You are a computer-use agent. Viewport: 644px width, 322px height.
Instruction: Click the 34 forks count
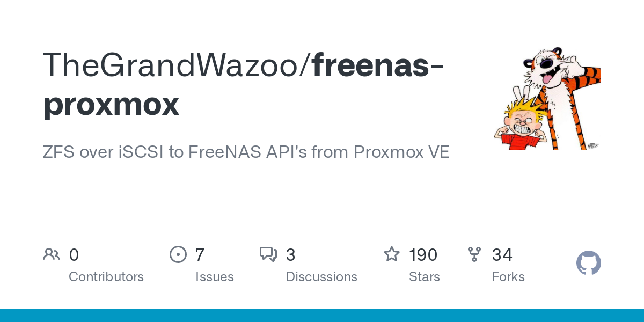pos(502,255)
